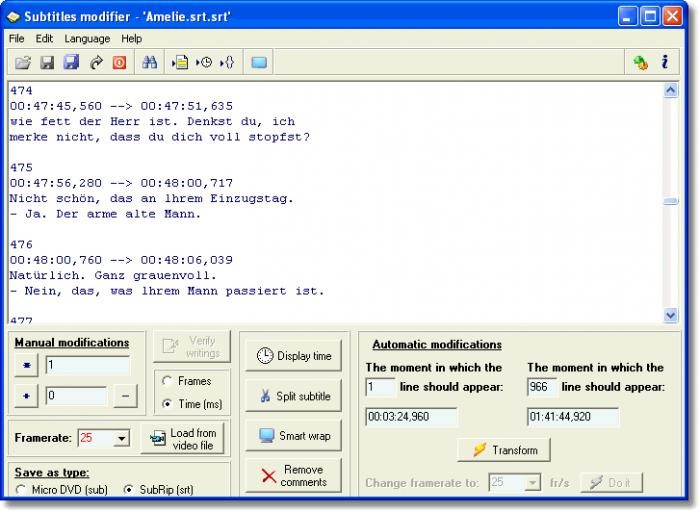Click the green update arrow icon
This screenshot has width=700, height=512.
pyautogui.click(x=641, y=62)
